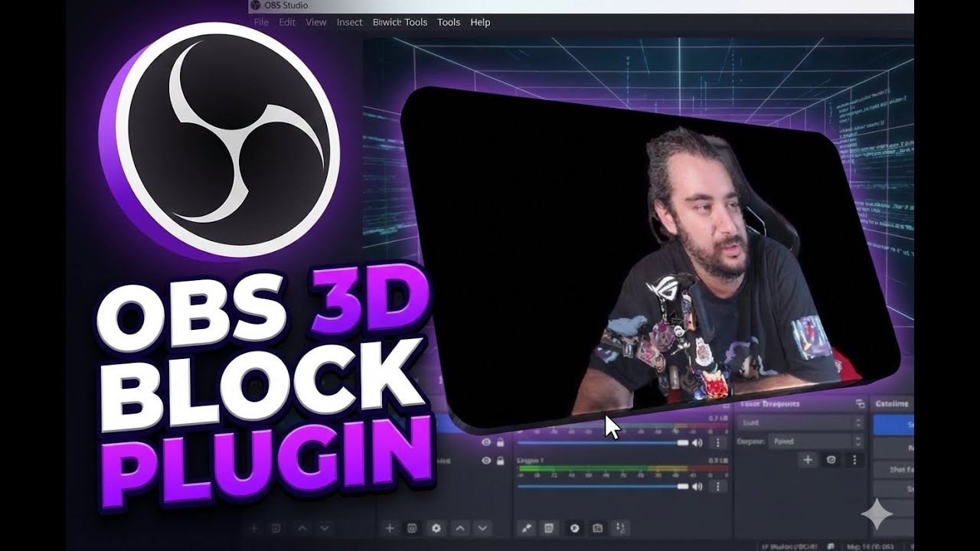The width and height of the screenshot is (980, 551).
Task: Open the Foined dropdown in the transitions panel
Action: pos(815,442)
